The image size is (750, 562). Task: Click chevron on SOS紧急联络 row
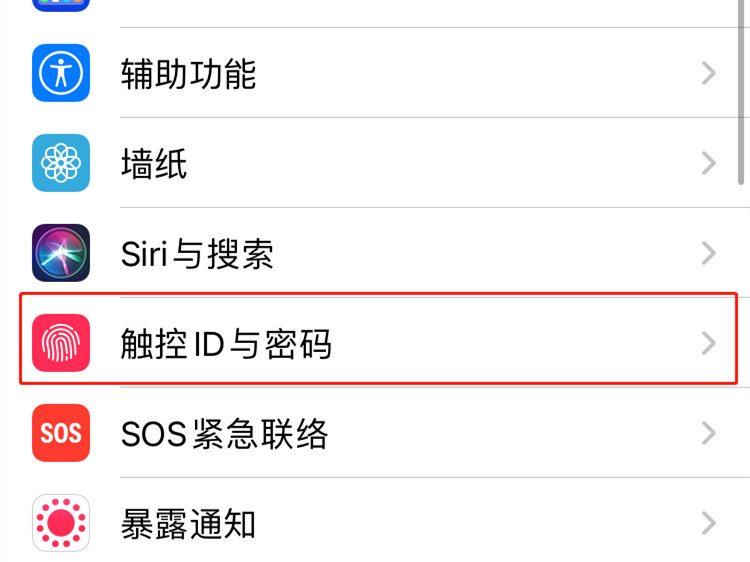coord(708,433)
